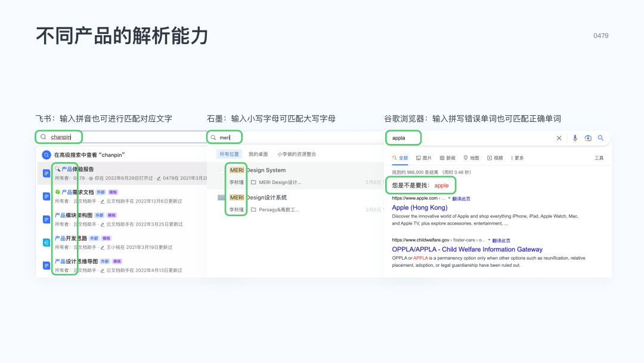Screen dimensions: 644x363
Task: Click the childwelfare.gov URL text
Action: click(x=438, y=240)
